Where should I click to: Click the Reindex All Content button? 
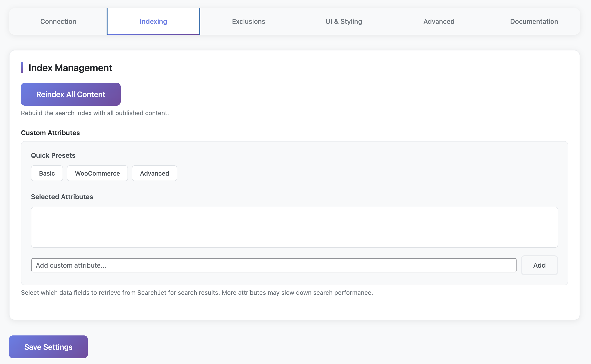[70, 94]
